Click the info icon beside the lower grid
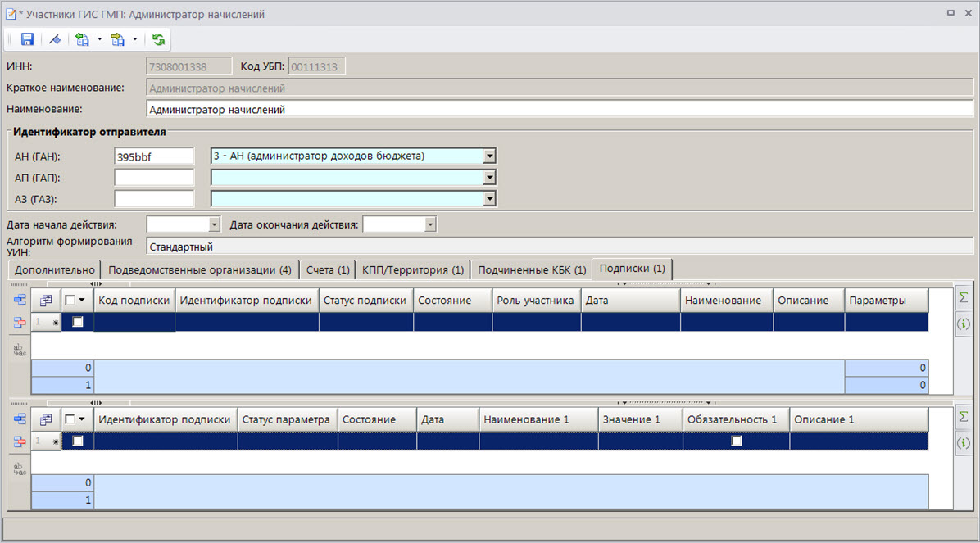 (963, 442)
